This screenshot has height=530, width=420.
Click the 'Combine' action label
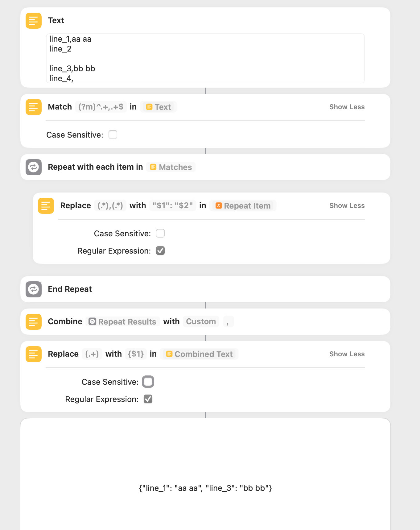65,321
